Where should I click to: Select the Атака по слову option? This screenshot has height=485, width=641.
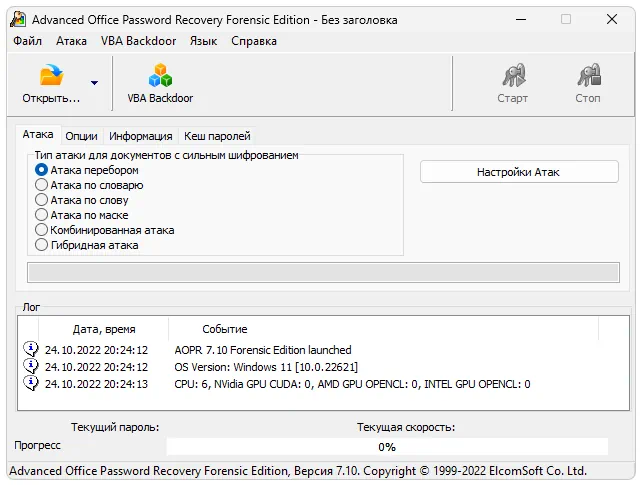(x=82, y=200)
